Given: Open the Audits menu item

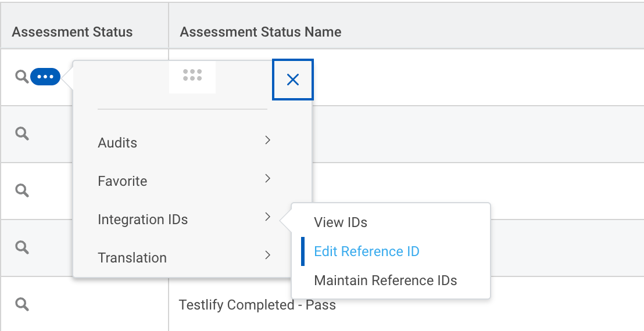Looking at the screenshot, I should (x=117, y=143).
